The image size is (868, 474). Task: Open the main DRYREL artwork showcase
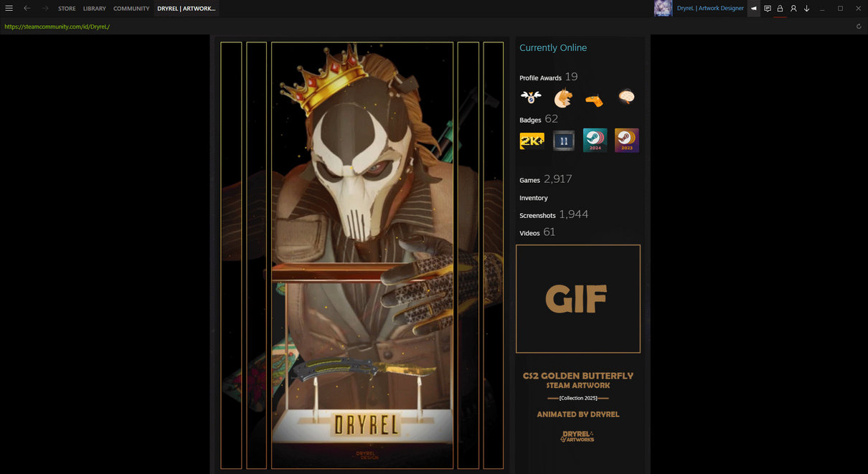[x=362, y=255]
